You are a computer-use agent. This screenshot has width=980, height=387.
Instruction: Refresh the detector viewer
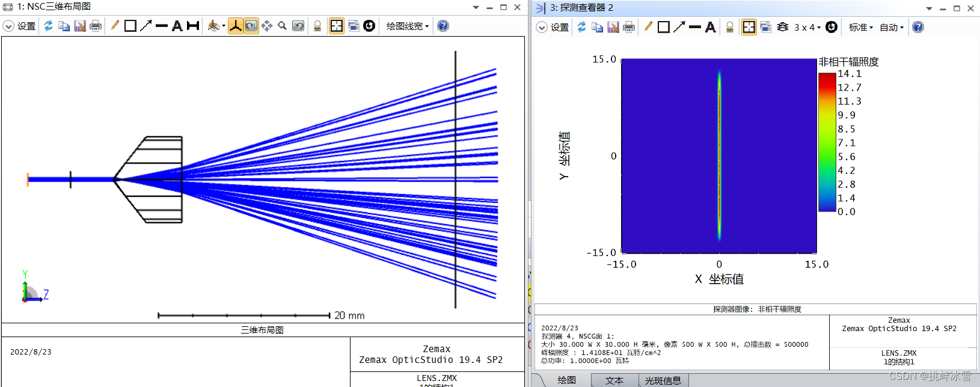tap(581, 27)
